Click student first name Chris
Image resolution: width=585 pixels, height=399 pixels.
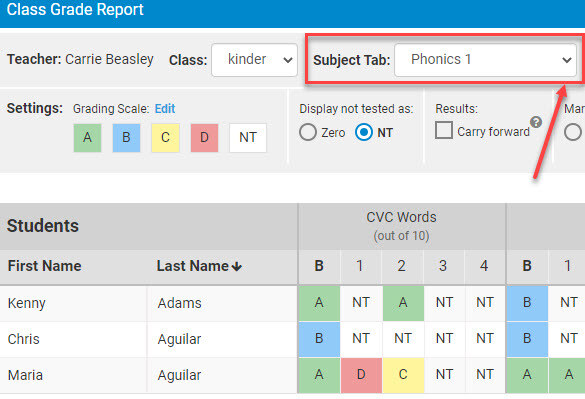pyautogui.click(x=24, y=339)
